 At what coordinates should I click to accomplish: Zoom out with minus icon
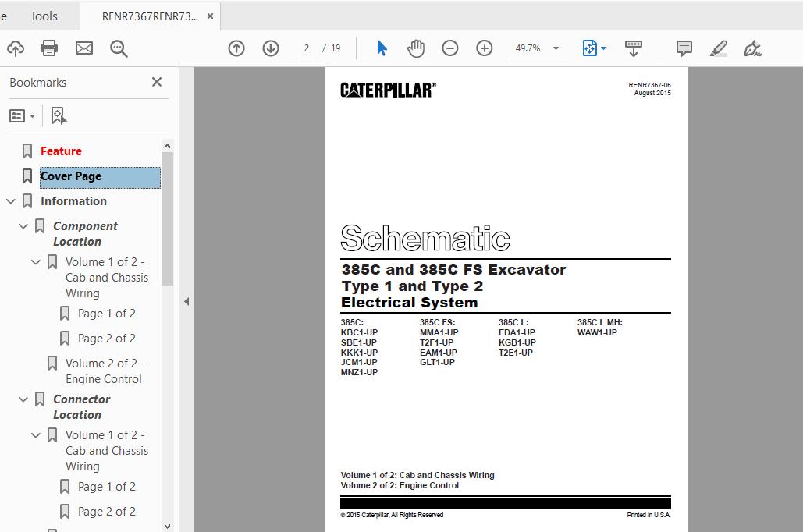[449, 48]
